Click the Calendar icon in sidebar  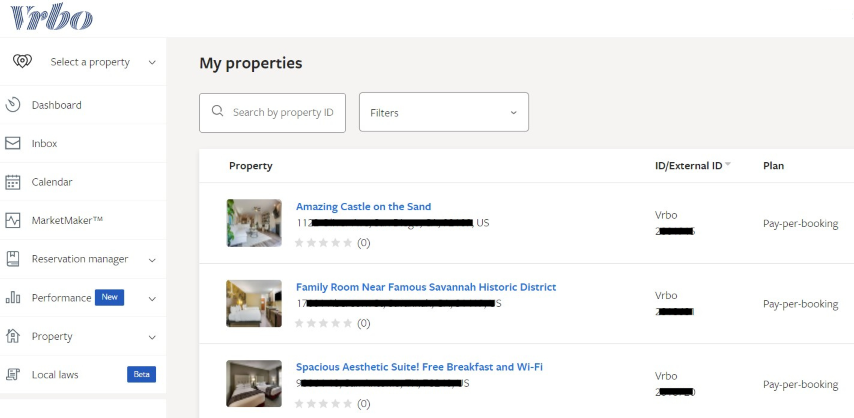coord(13,182)
